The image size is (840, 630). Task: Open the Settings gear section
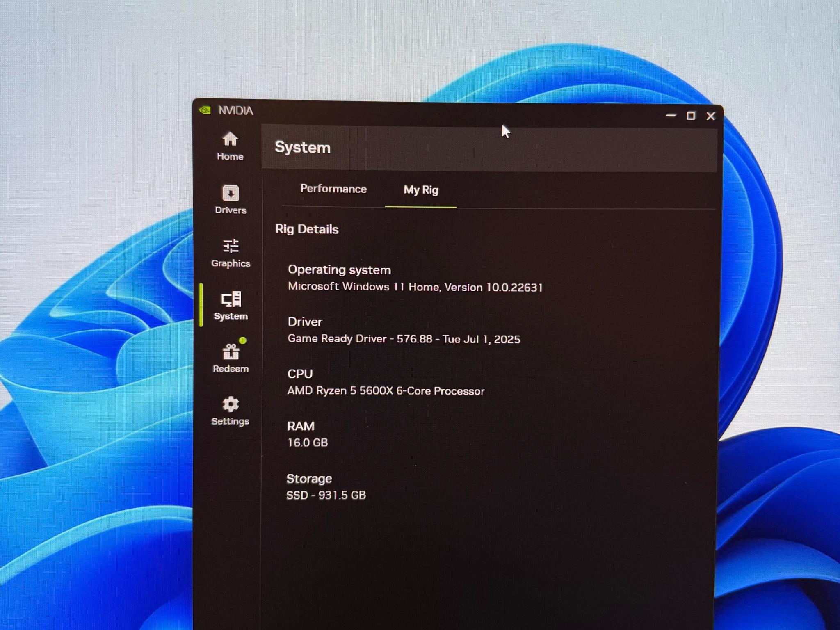point(230,411)
